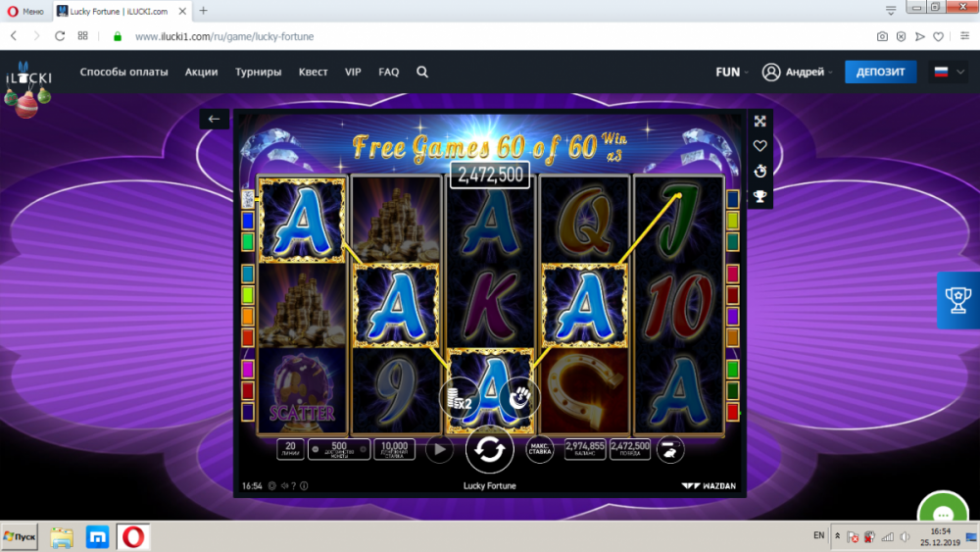Spin the reels with the spin button
980x552 pixels.
click(x=489, y=449)
